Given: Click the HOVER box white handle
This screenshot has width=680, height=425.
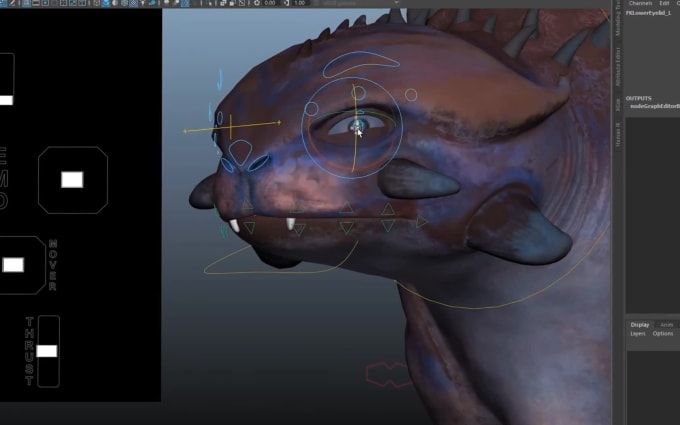Looking at the screenshot, I should (13, 265).
